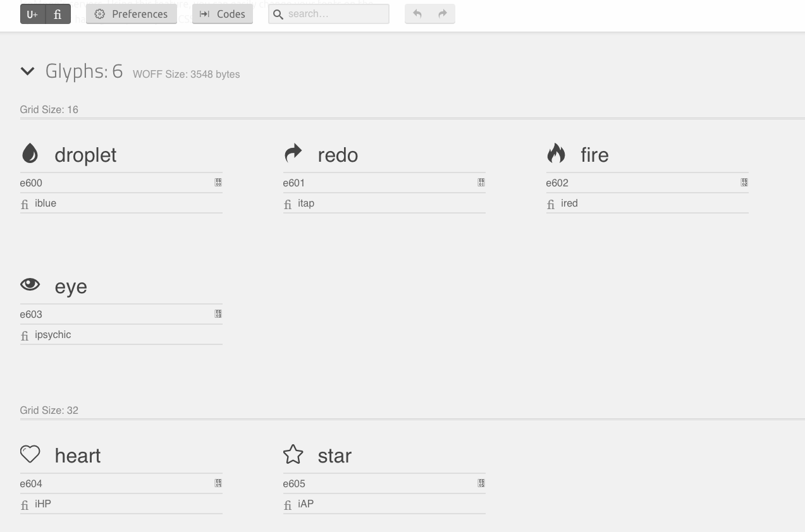Collapse the Glyphs section chevron
The image size is (805, 532).
(x=27, y=71)
